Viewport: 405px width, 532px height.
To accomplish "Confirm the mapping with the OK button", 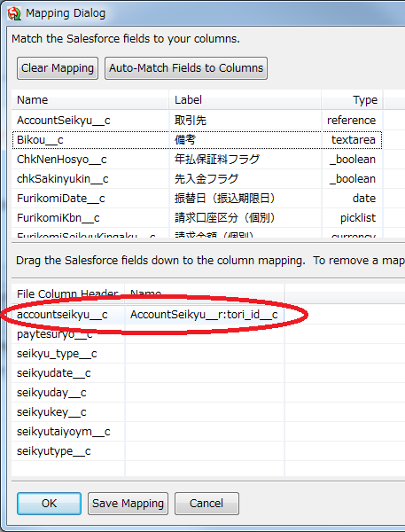I will click(49, 504).
